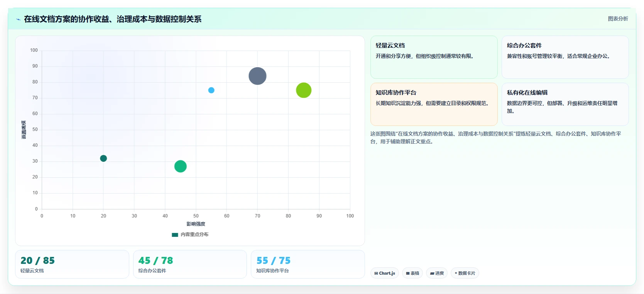Select the small light-blue bubble at x 55
The image size is (644, 294).
[211, 90]
